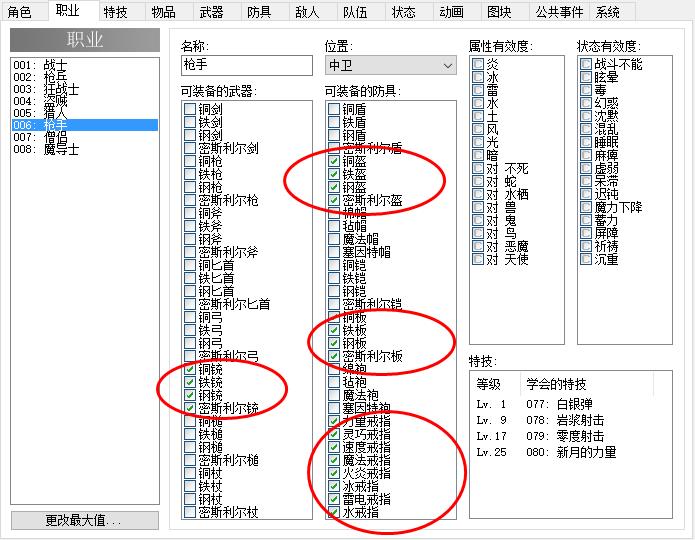Select the Lv. 1 白银弹 skill row

click(x=571, y=404)
